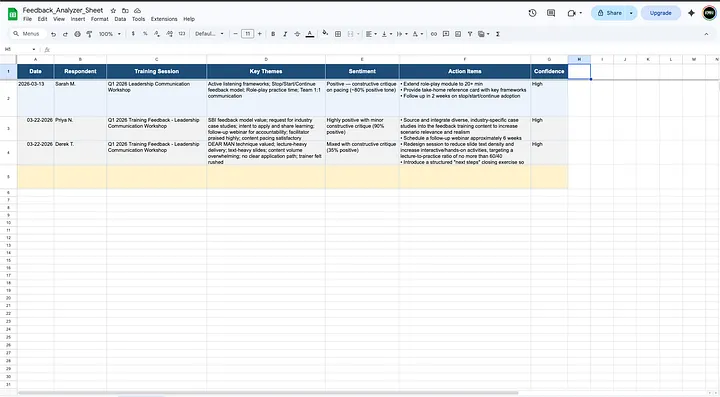Image resolution: width=720 pixels, height=397 pixels.
Task: Click the Menus search box
Action: coord(28,34)
